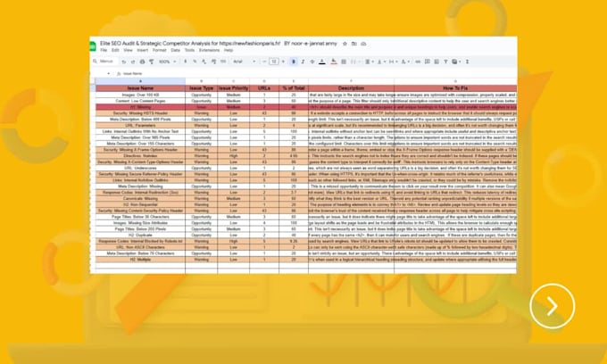Check the cloud save status icon
This screenshot has height=364, width=607.
363,44
